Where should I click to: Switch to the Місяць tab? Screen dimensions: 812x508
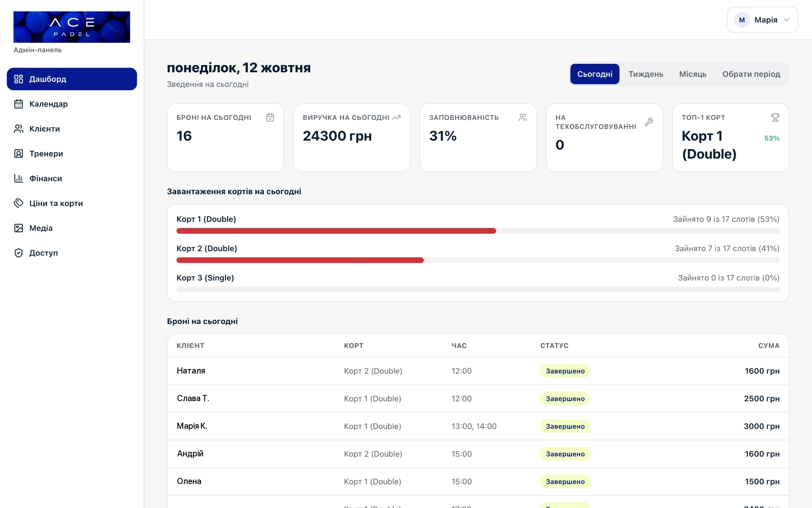click(x=693, y=74)
